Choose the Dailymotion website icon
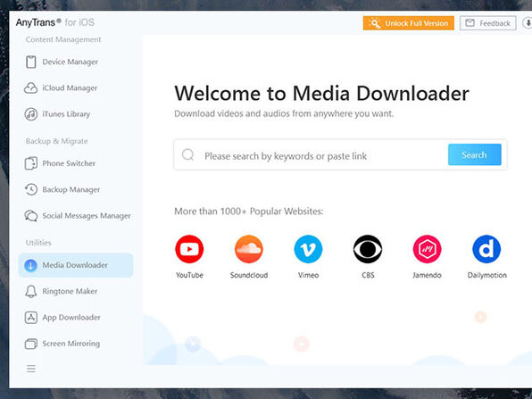This screenshot has width=532, height=399. coord(486,249)
